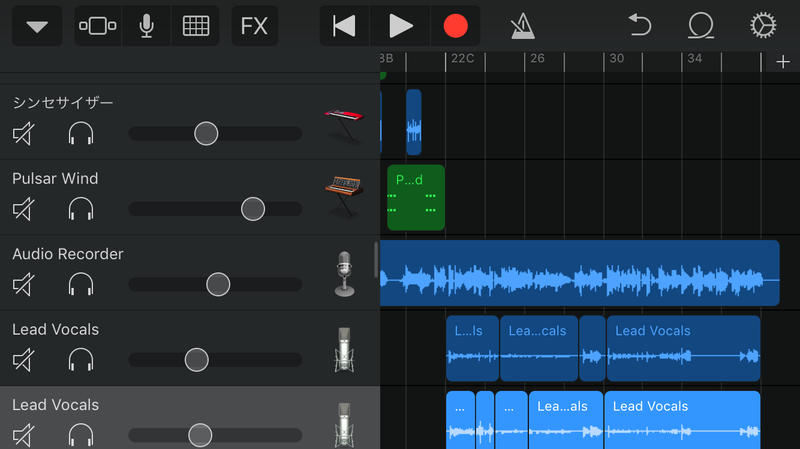Open the red keyboard instrument icon
800x449 pixels.
(344, 126)
